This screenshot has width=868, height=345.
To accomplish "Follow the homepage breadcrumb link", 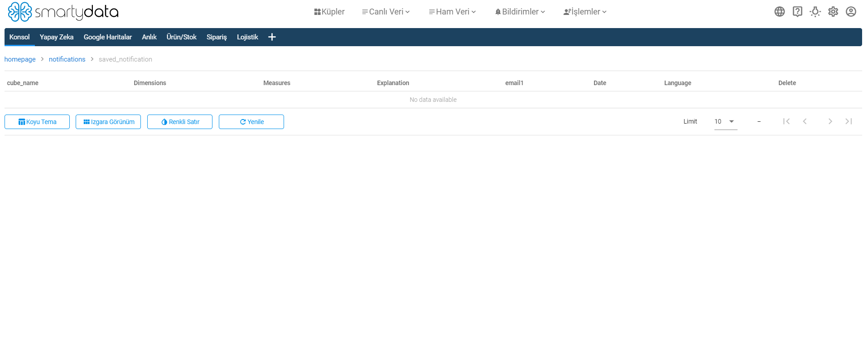I will tap(20, 59).
